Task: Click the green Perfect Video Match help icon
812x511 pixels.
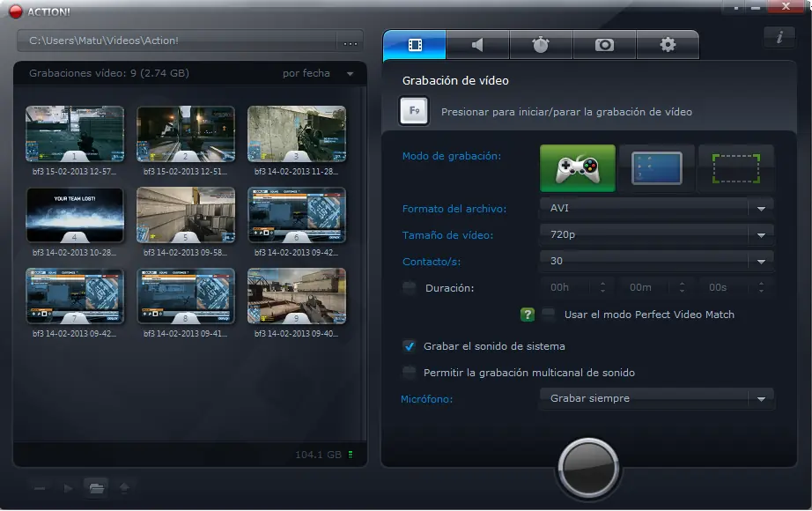Action: coord(528,315)
